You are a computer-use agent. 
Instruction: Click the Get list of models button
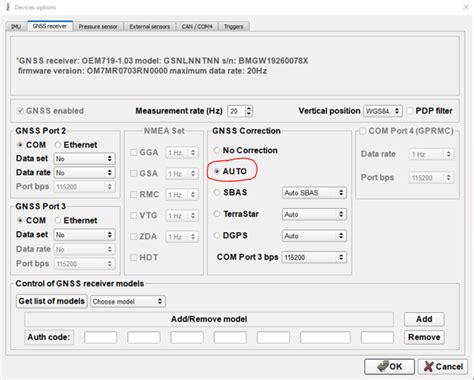[x=52, y=301]
